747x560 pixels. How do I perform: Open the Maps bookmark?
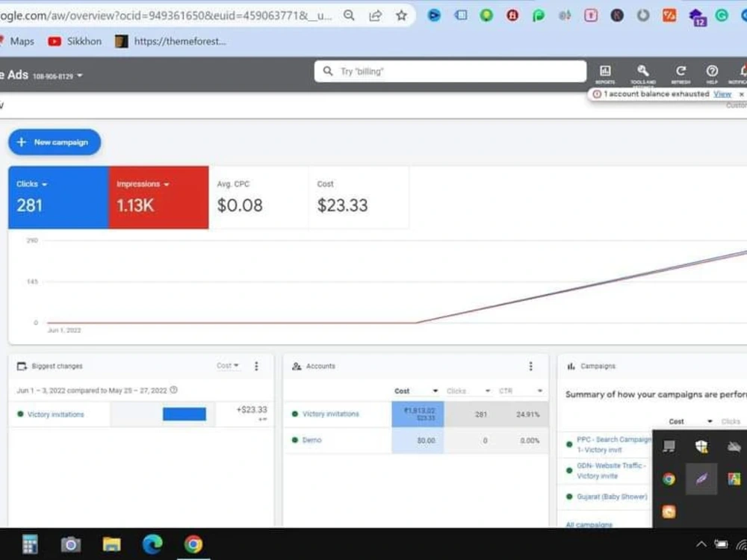click(x=18, y=41)
